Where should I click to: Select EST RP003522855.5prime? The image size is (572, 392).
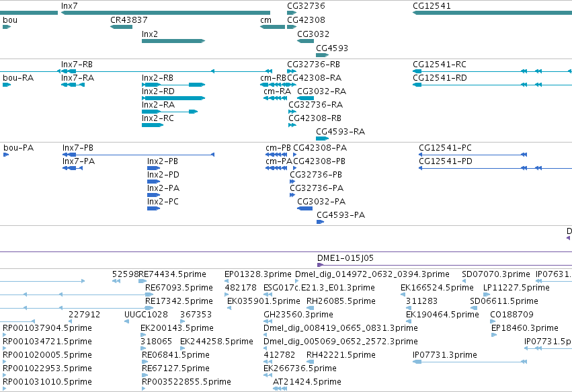click(x=144, y=389)
